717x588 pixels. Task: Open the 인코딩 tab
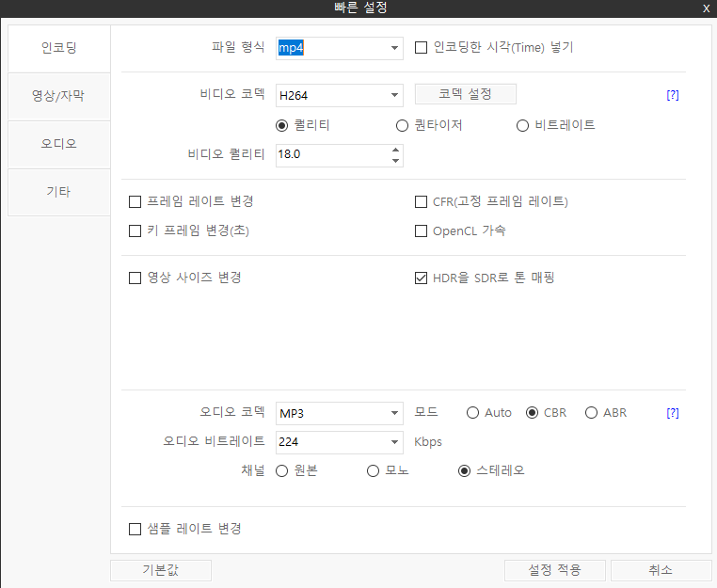point(59,48)
